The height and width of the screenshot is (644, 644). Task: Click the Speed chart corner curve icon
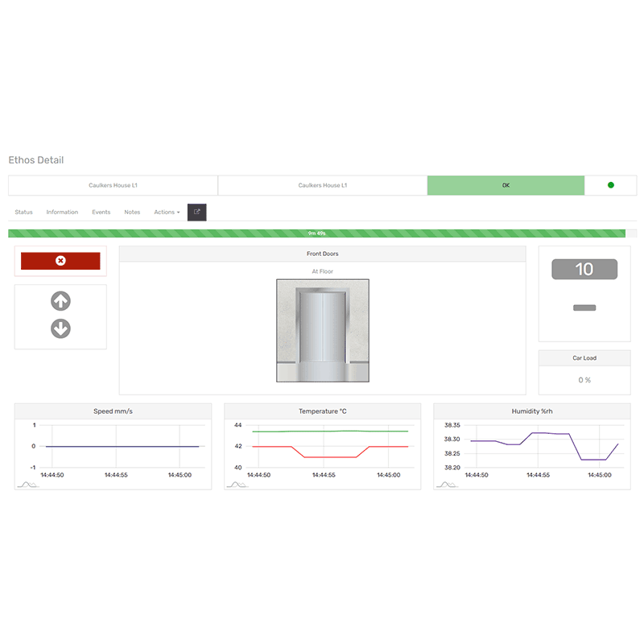pos(27,485)
